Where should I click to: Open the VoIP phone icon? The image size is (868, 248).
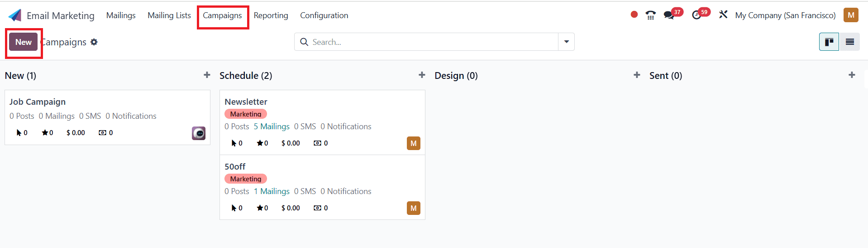(651, 15)
